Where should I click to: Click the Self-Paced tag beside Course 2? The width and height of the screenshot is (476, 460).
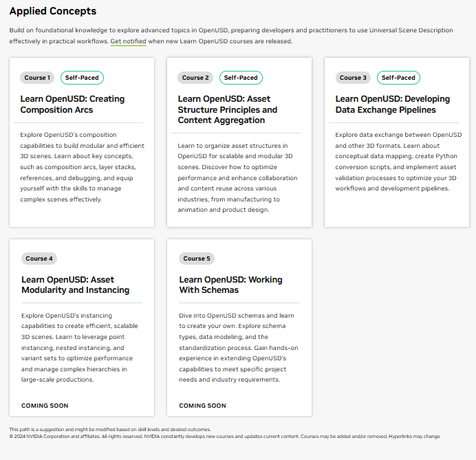[x=241, y=78]
